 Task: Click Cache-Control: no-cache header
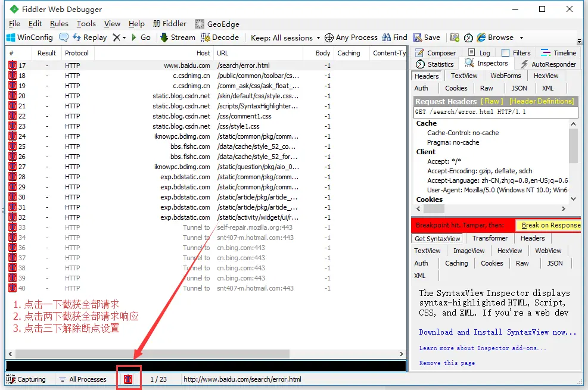463,133
